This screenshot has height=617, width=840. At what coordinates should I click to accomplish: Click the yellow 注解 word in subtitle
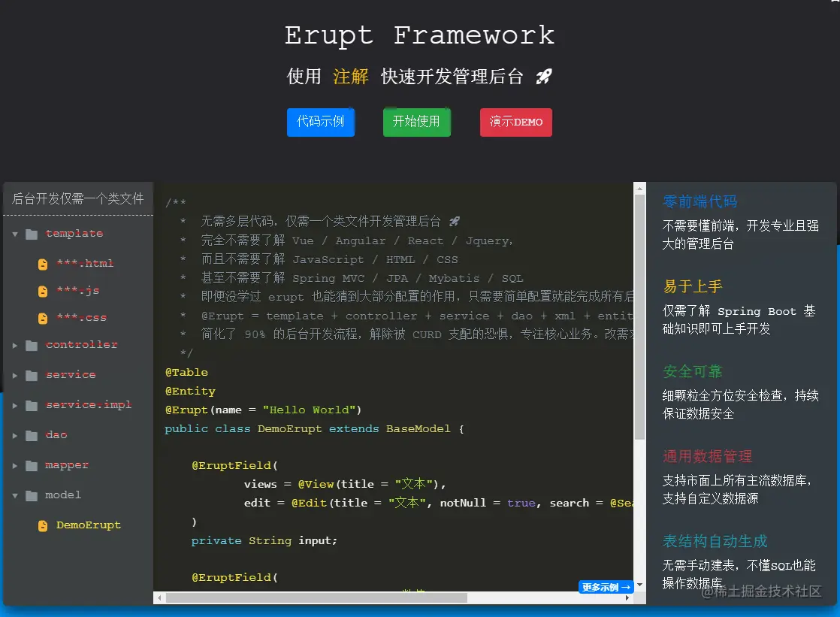coord(350,76)
